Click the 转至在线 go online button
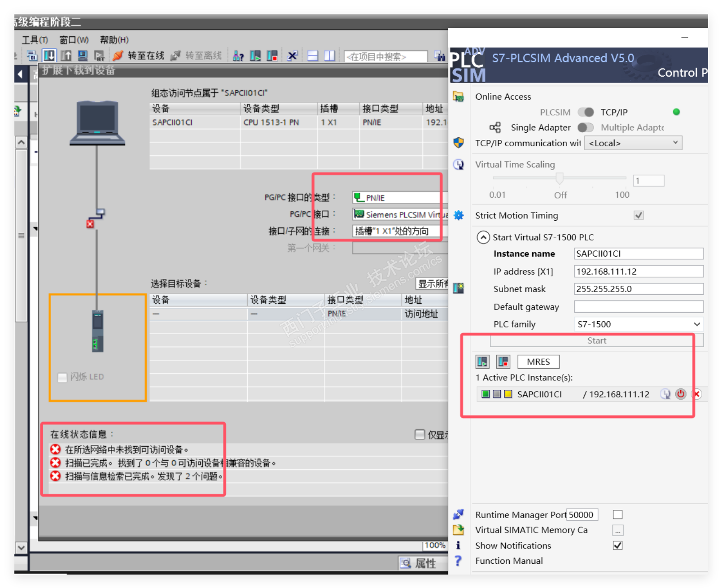Screen dimensions: 722x588 coord(138,56)
